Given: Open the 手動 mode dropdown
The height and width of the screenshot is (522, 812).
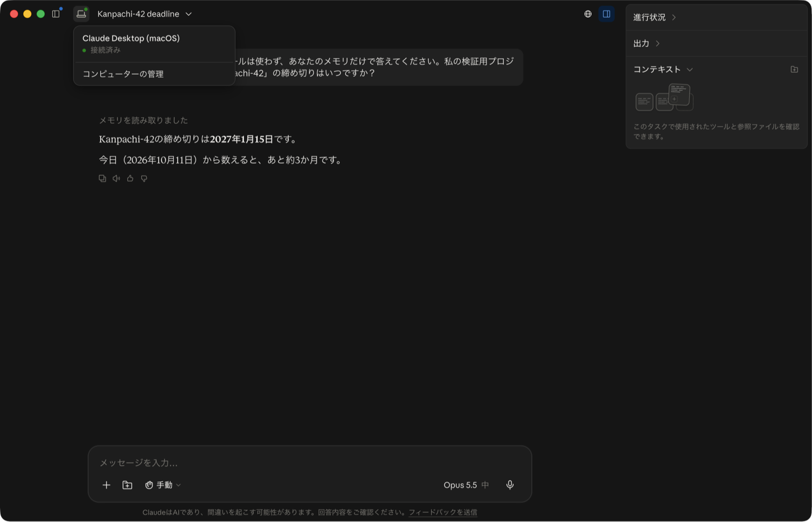Looking at the screenshot, I should pyautogui.click(x=163, y=485).
